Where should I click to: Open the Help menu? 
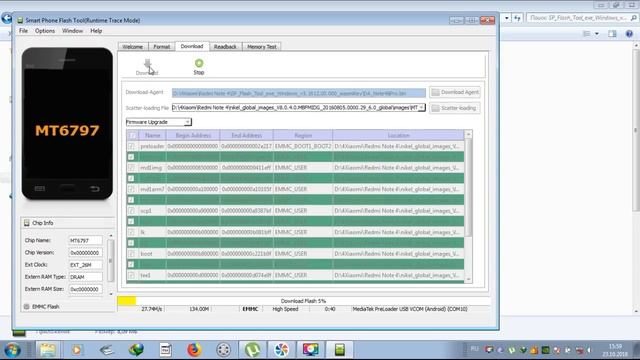96,31
